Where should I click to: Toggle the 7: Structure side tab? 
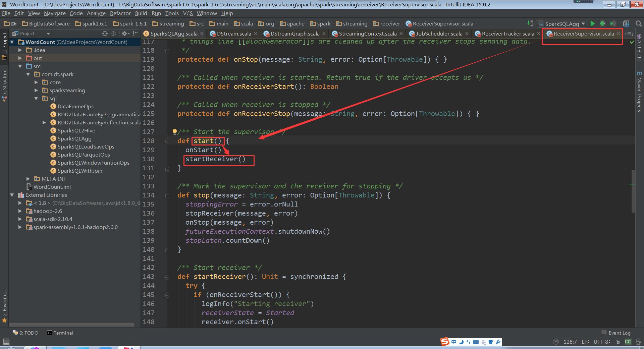(4, 85)
